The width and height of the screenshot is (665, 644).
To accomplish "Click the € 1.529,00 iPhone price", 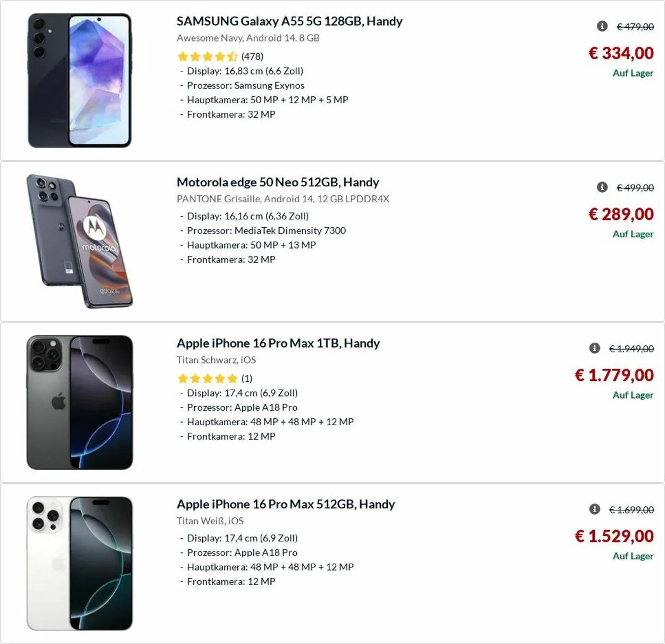I will pyautogui.click(x=614, y=536).
